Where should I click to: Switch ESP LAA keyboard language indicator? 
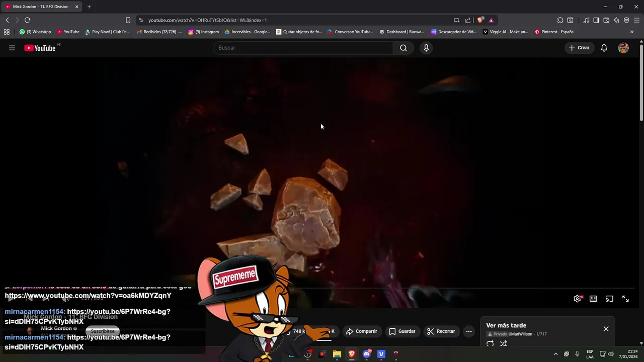pos(590,354)
